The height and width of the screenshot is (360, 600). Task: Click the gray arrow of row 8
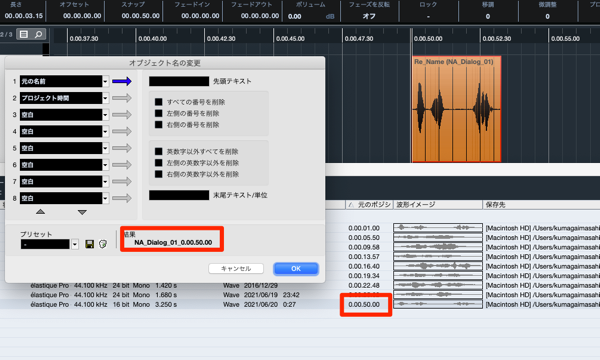tap(122, 198)
